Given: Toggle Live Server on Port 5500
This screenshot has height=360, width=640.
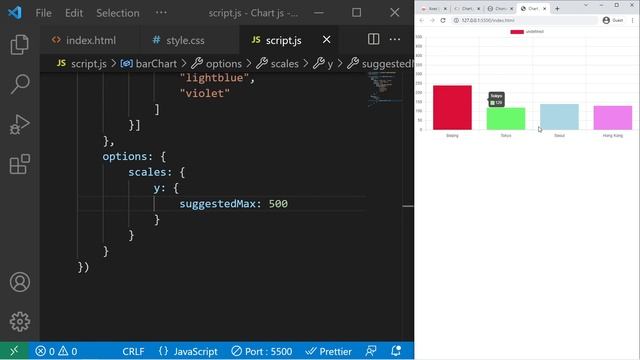Looking at the screenshot, I should [262, 351].
